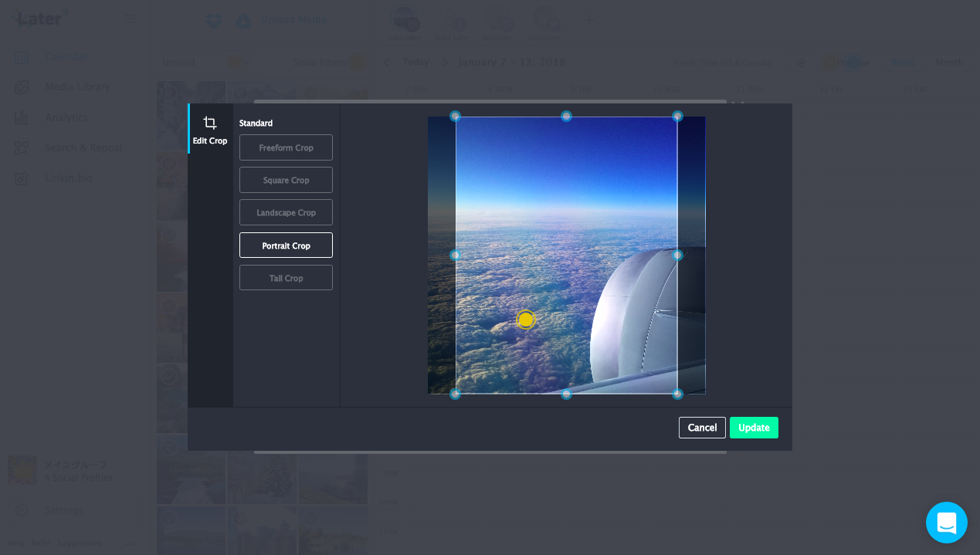Click the top-center crop edge handle
This screenshot has width=980, height=555.
tap(566, 117)
